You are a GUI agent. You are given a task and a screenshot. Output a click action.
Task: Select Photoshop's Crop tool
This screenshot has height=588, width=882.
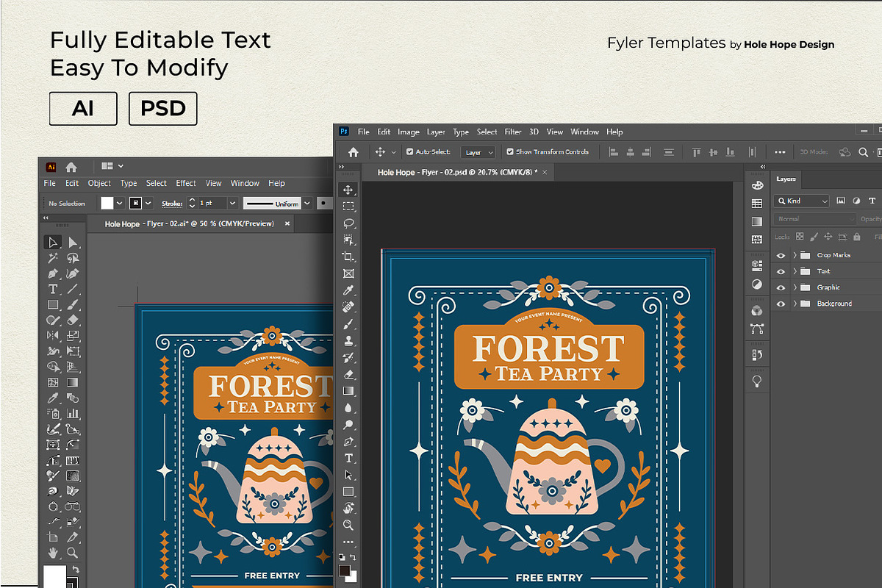click(x=348, y=257)
